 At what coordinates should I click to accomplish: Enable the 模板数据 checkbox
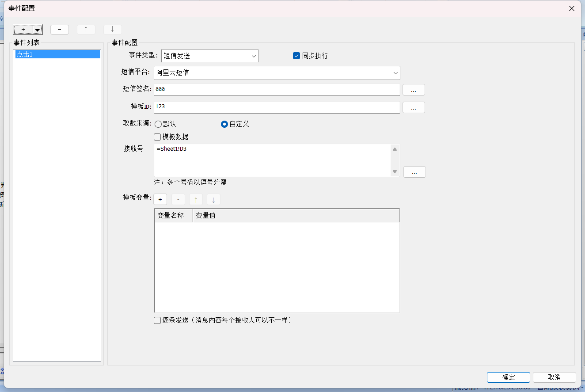coord(157,137)
